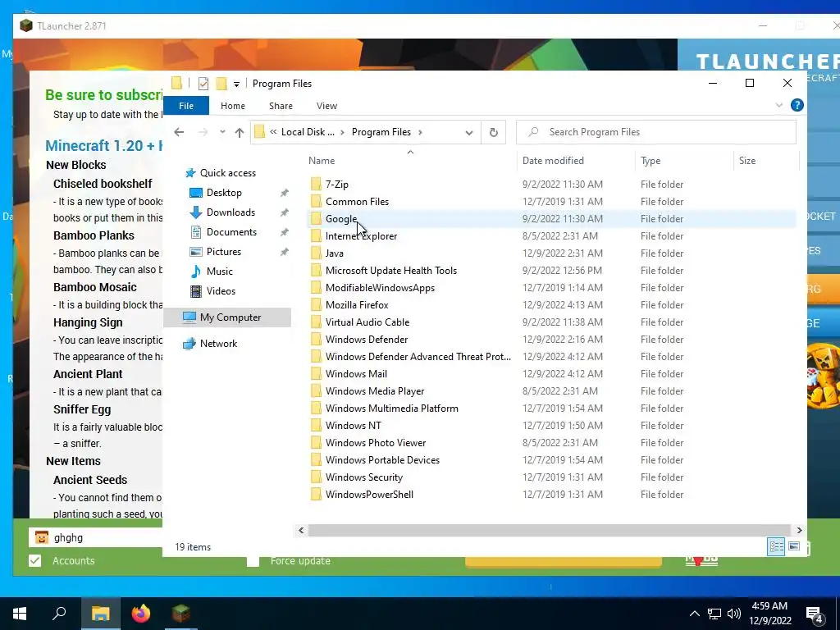
Task: Select the Internet Explorer folder icon
Action: (x=316, y=235)
